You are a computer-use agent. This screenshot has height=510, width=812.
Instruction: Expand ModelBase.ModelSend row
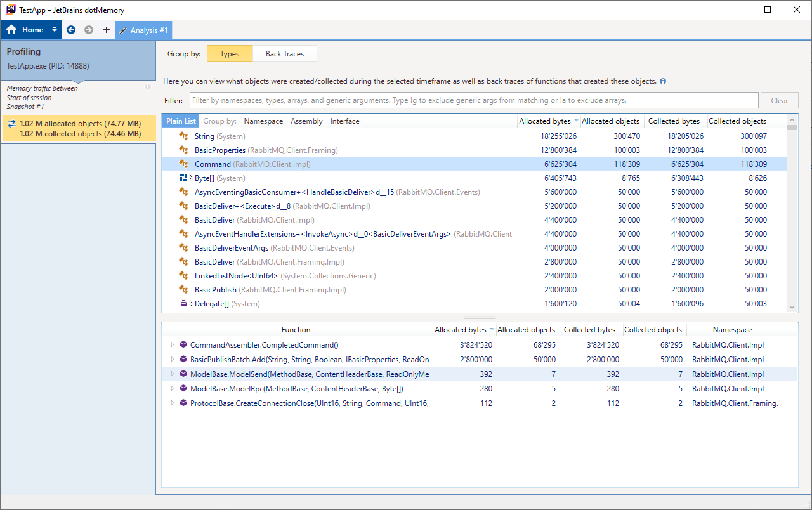click(172, 374)
